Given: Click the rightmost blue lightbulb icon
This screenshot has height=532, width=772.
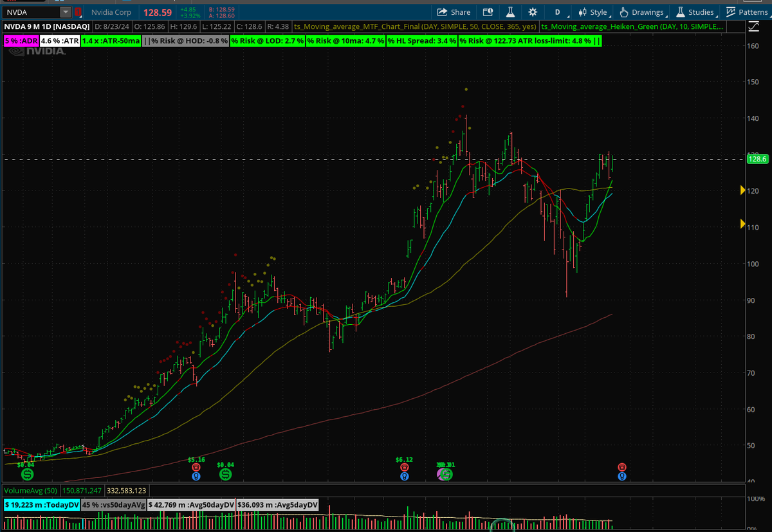Looking at the screenshot, I should (622, 477).
